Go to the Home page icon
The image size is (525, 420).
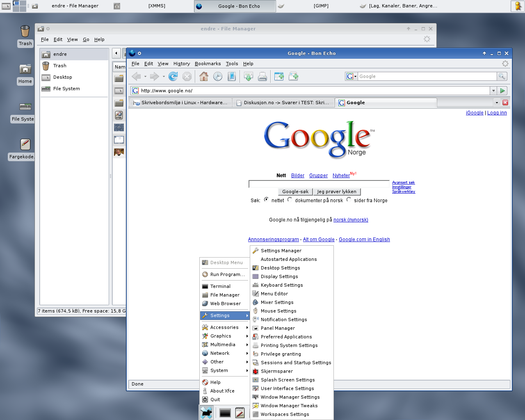204,76
